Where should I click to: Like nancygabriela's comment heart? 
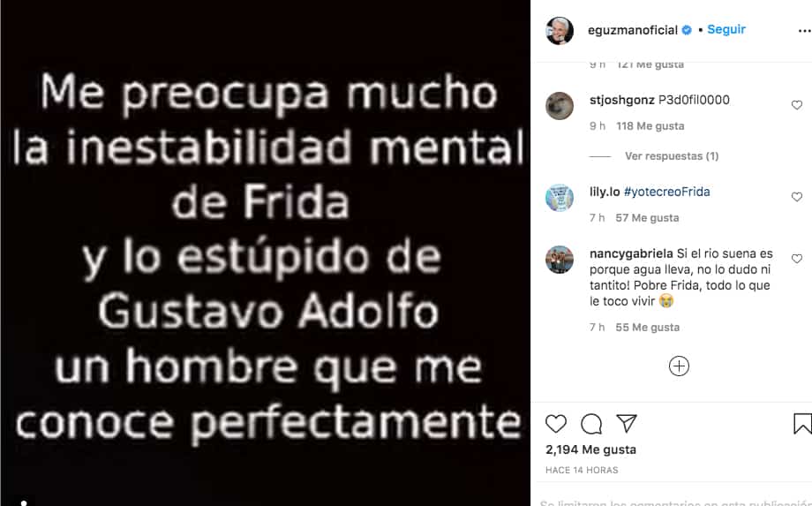coord(797,259)
